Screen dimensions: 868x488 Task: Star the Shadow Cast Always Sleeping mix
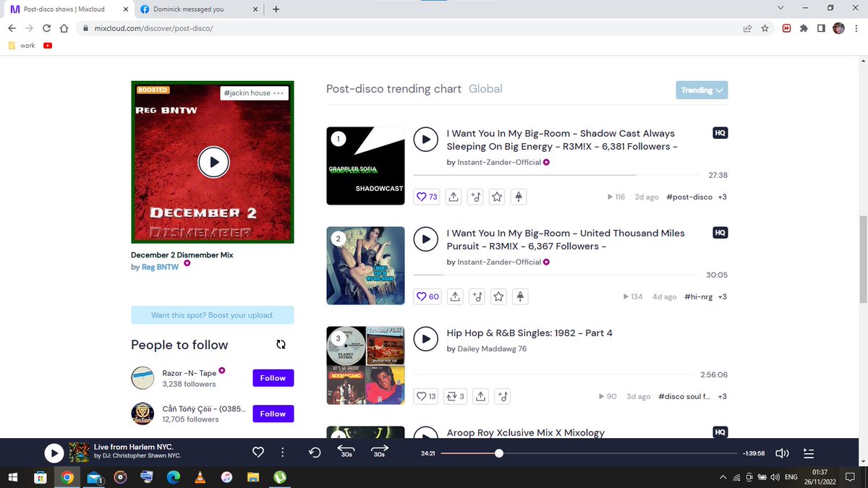(x=498, y=197)
